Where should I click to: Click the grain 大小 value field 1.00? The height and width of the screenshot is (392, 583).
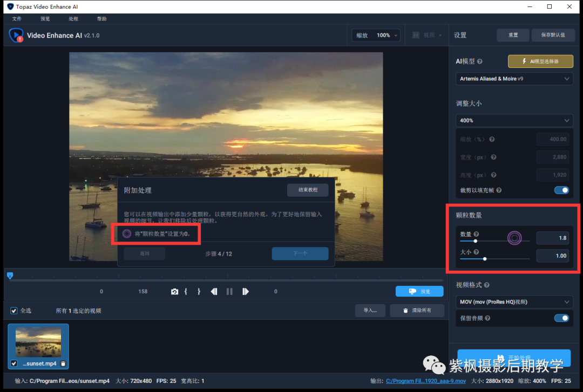(553, 256)
